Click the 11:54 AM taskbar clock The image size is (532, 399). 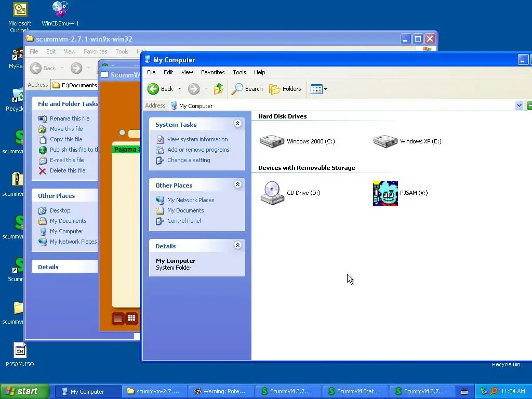(513, 392)
